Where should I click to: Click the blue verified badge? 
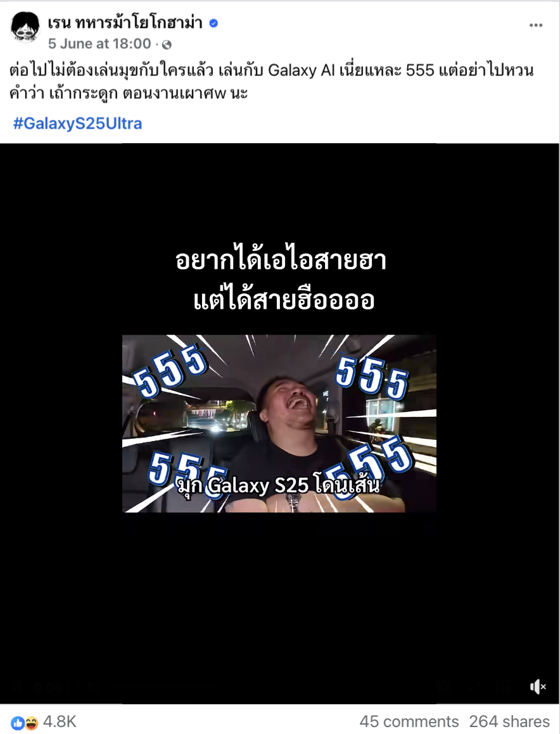tap(213, 23)
